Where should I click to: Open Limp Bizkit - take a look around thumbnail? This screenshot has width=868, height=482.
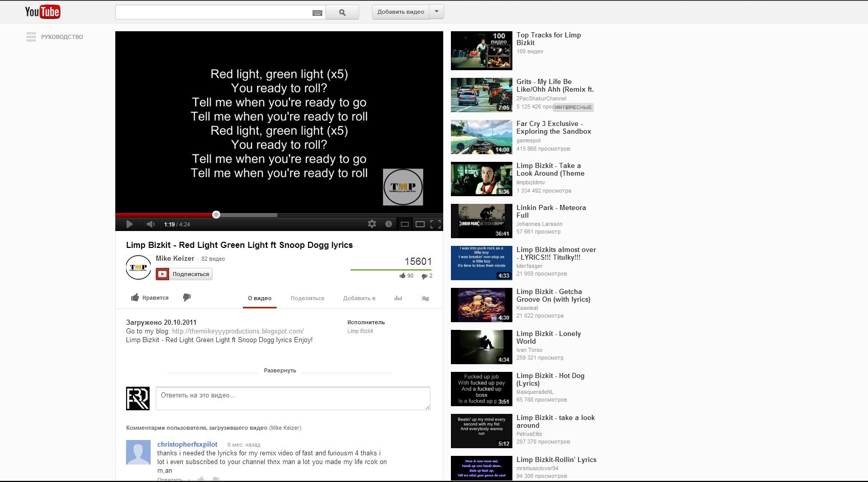(x=482, y=431)
